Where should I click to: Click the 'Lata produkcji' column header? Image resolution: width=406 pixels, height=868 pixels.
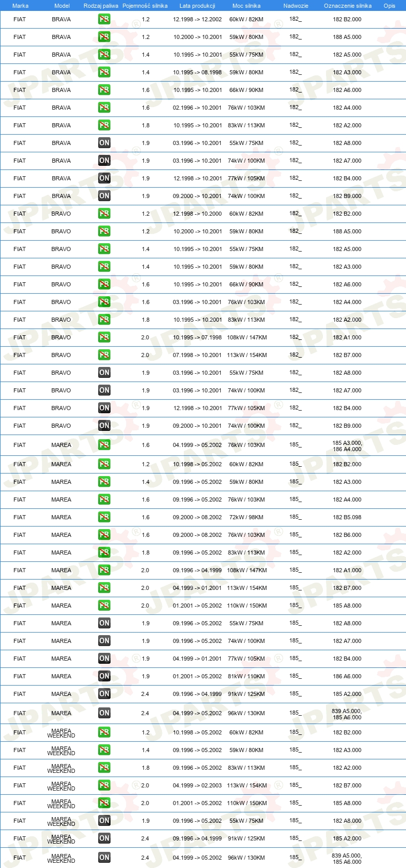[197, 6]
